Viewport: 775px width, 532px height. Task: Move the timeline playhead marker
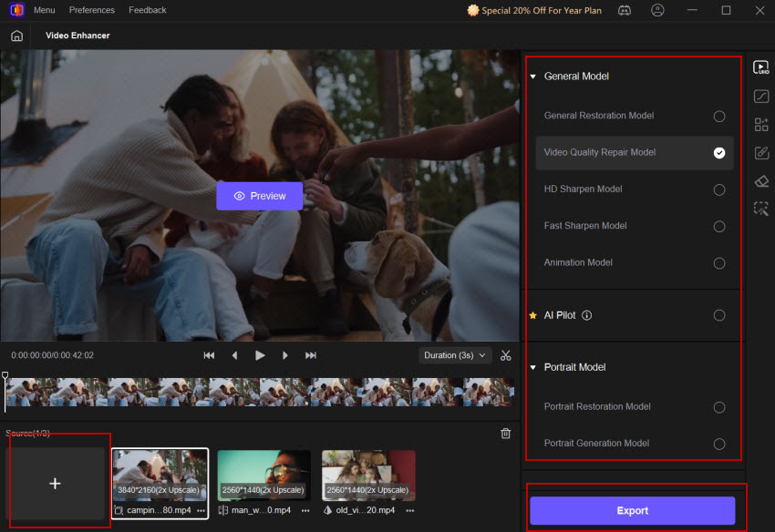click(5, 376)
